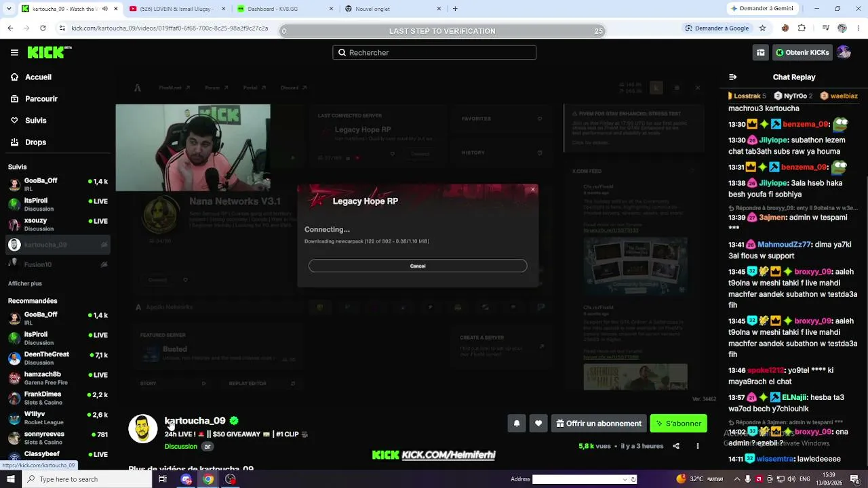Click the Rechercher search field
The image size is (868, 488).
click(434, 52)
